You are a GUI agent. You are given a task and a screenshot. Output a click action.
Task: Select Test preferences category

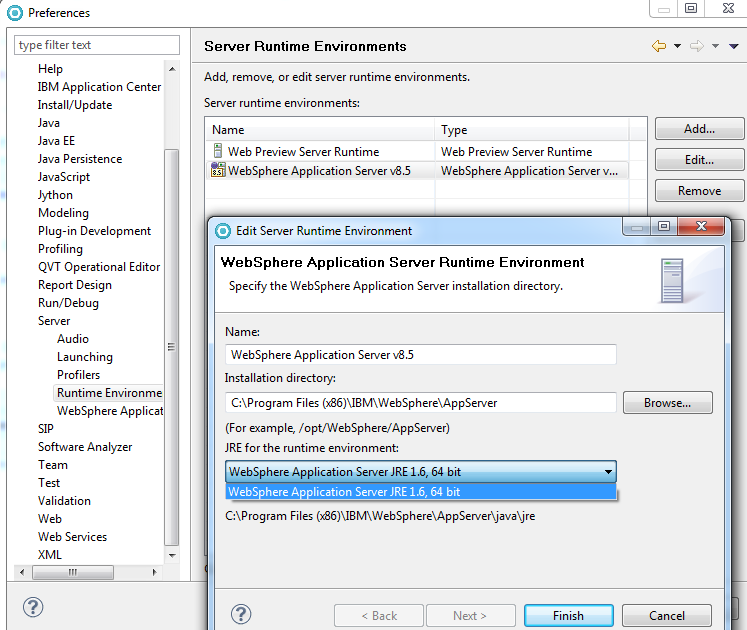pyautogui.click(x=49, y=483)
